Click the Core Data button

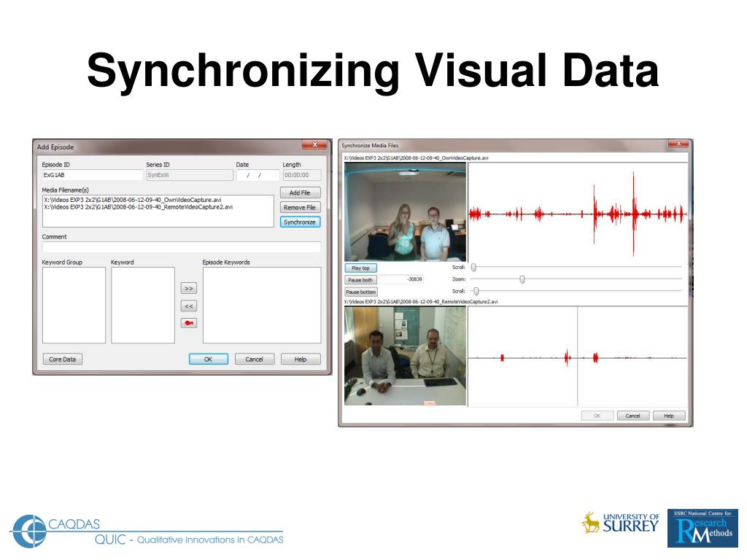click(63, 359)
